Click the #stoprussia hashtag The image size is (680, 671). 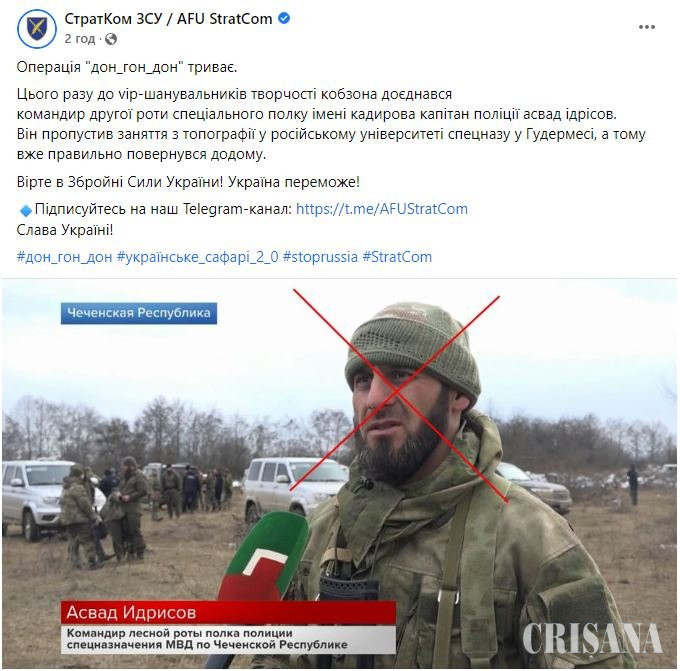[x=320, y=257]
